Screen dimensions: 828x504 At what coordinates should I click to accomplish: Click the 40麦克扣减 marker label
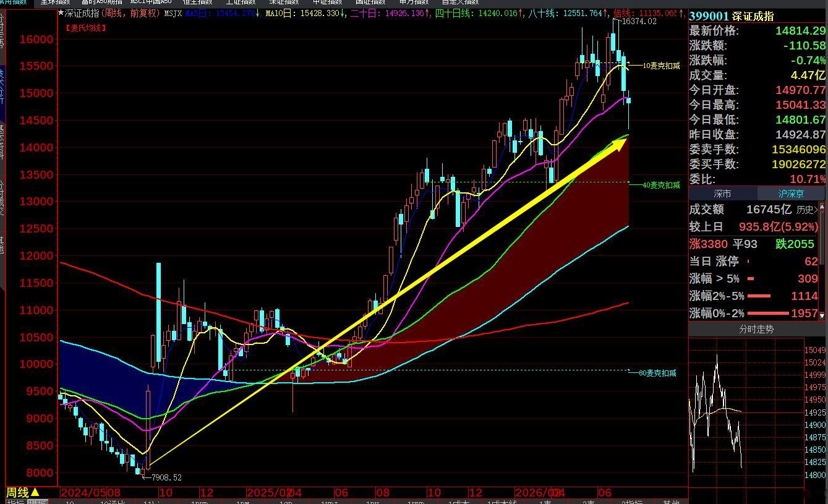[661, 185]
